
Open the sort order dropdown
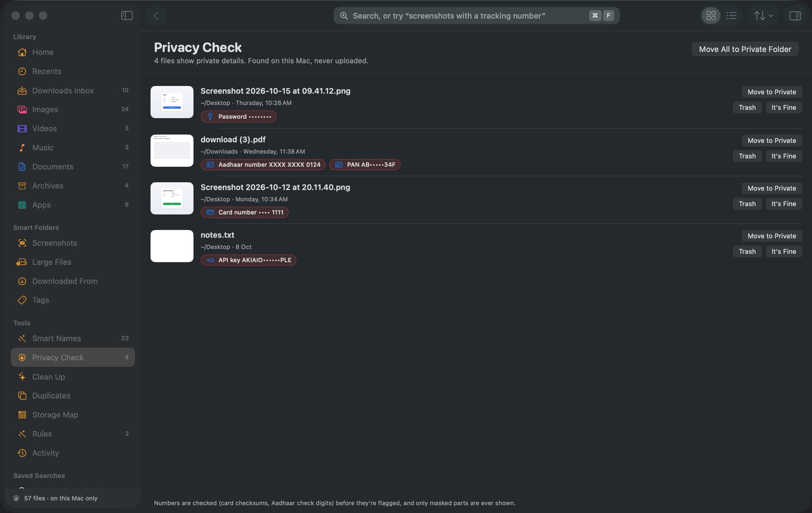pyautogui.click(x=763, y=16)
